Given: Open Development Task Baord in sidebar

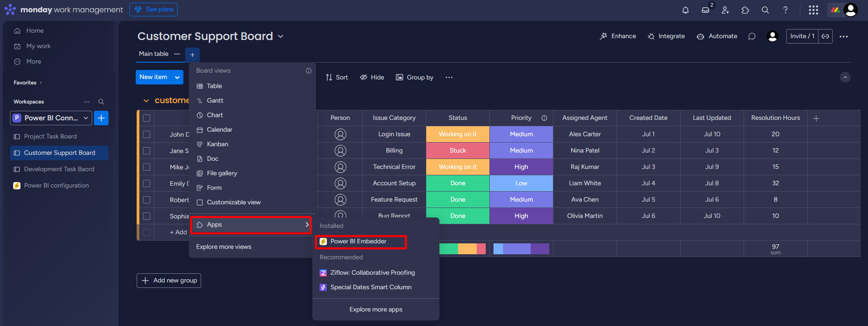Looking at the screenshot, I should pos(59,169).
